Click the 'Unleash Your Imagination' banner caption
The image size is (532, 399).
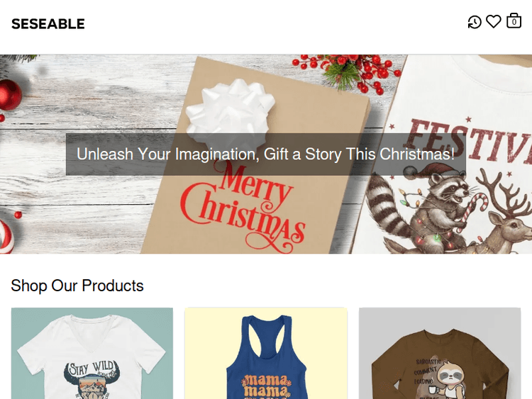pyautogui.click(x=265, y=154)
